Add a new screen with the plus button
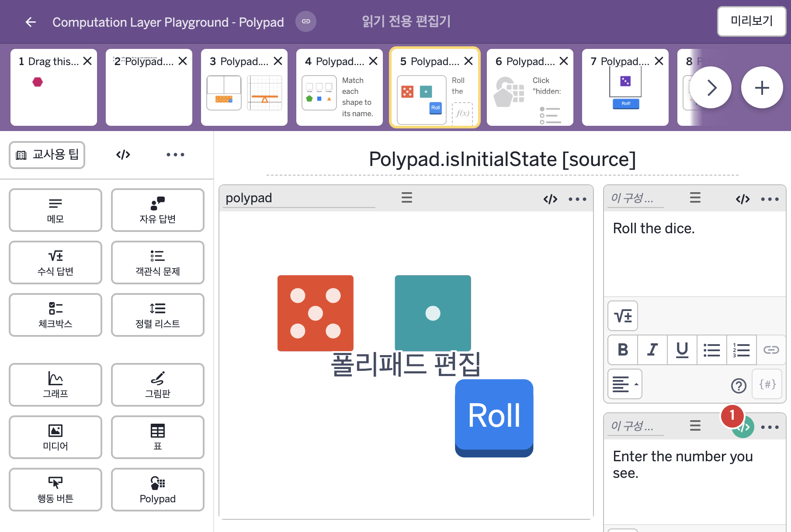This screenshot has height=532, width=791. pyautogui.click(x=762, y=87)
